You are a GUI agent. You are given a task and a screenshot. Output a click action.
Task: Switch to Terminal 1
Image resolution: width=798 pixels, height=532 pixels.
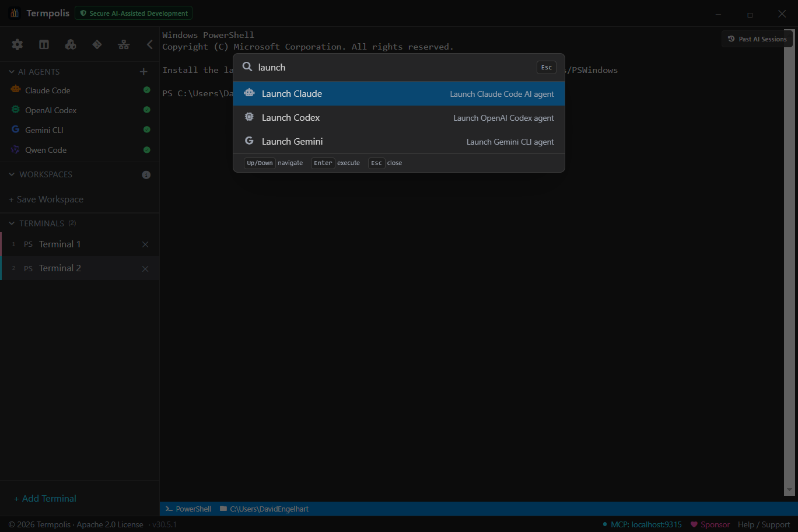coord(80,244)
